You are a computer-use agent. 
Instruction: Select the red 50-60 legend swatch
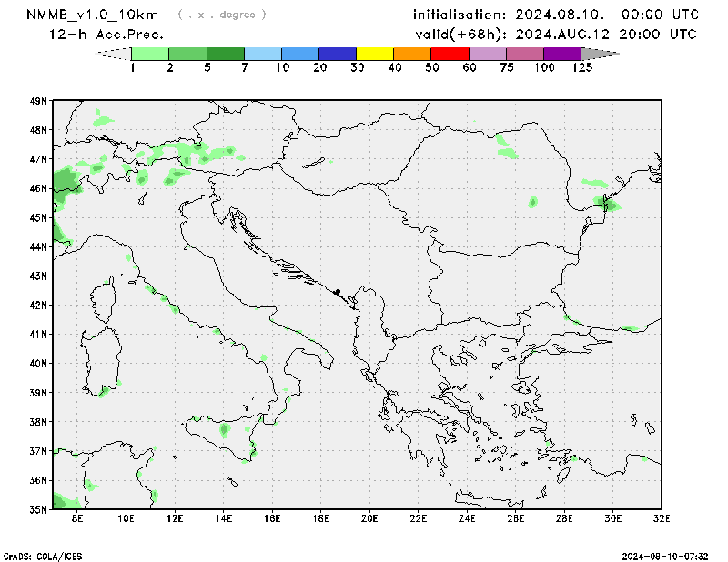click(x=450, y=54)
